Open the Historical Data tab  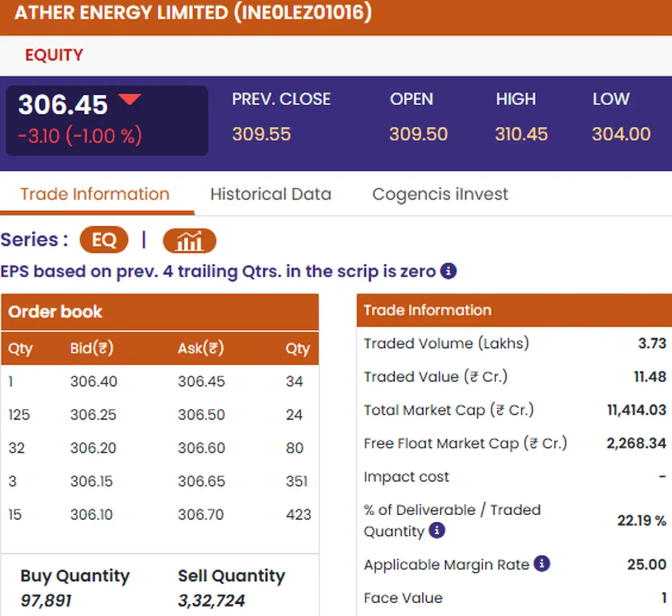coord(271,194)
